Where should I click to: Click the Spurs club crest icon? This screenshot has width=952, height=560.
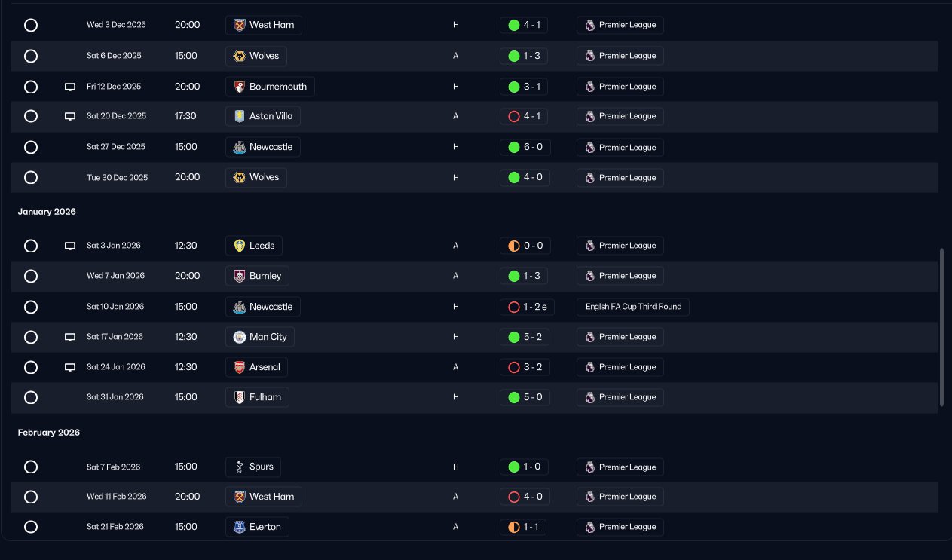[x=240, y=467]
